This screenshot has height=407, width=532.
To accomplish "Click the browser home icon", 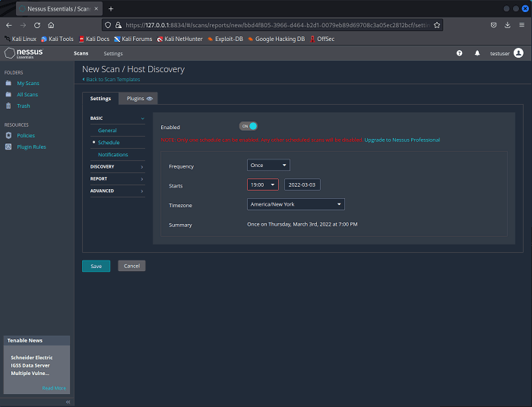I will 51,25.
